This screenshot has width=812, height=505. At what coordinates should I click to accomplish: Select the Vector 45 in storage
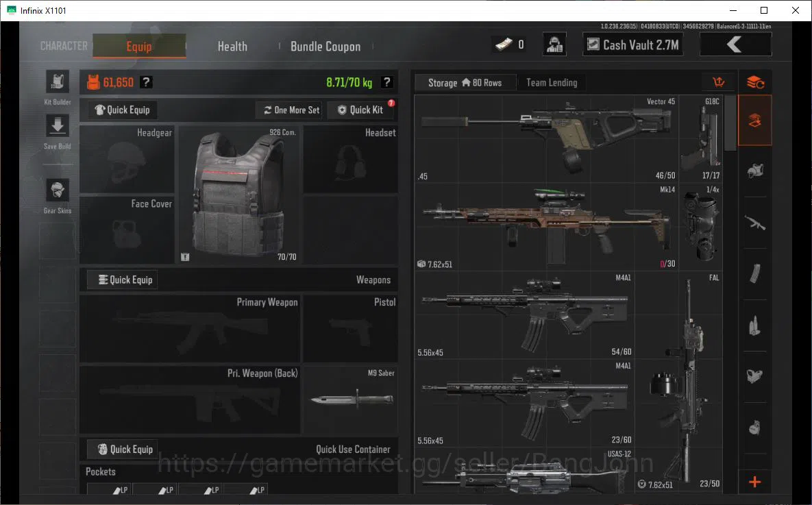[x=546, y=138]
